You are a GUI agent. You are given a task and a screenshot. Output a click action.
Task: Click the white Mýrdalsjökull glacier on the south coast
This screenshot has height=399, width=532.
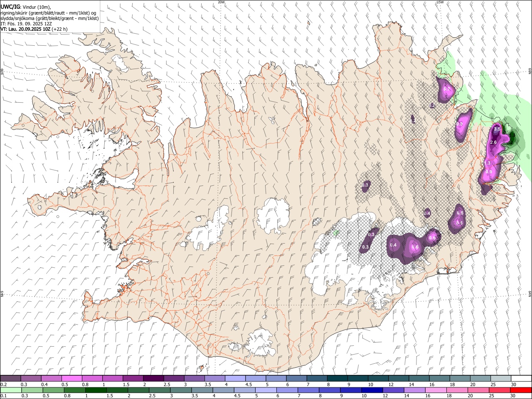261,343
